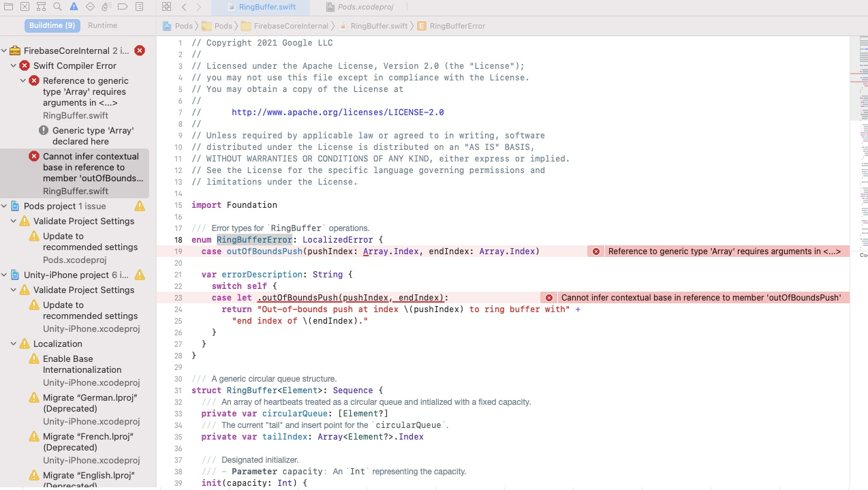Select the 'Cannot infer contextual base' error banner
Screen dimensions: 868x490
[702, 297]
